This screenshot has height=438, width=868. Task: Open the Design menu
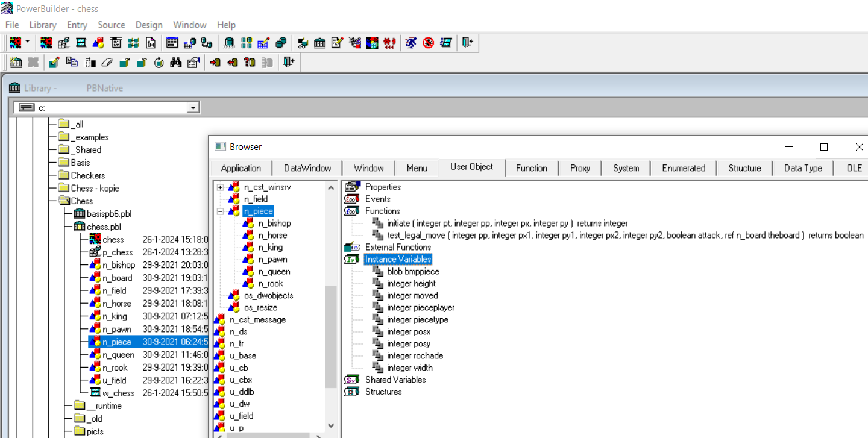tap(149, 25)
